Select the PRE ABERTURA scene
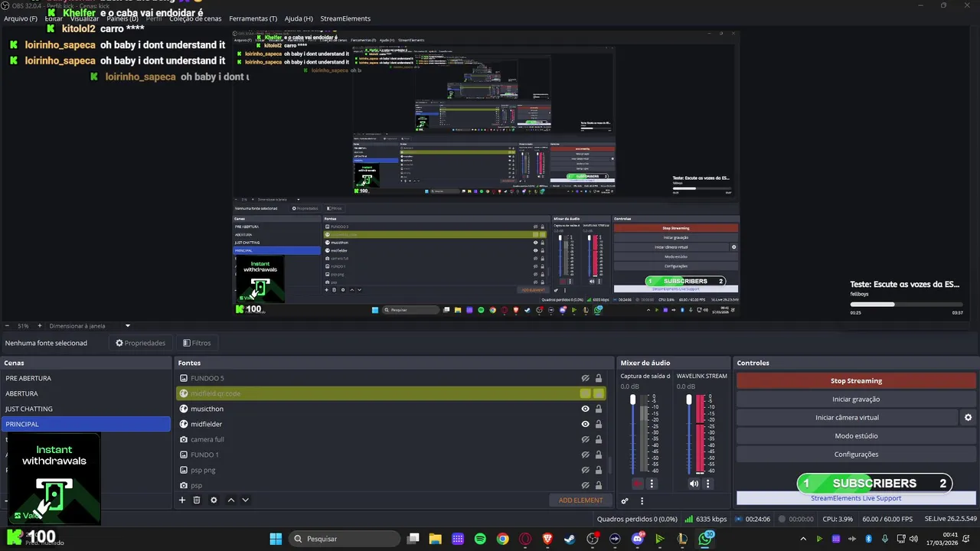This screenshot has height=551, width=980. 86,378
